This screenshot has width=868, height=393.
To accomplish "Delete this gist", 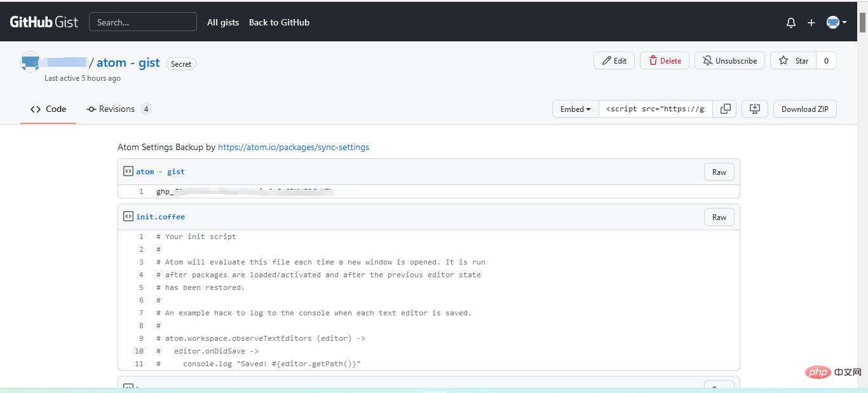I will 665,60.
